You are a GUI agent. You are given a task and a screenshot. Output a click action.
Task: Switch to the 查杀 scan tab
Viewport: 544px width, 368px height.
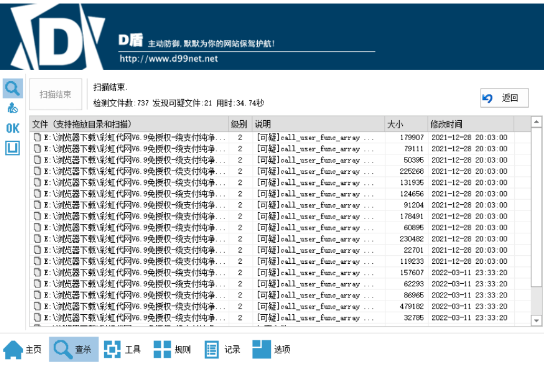point(74,349)
